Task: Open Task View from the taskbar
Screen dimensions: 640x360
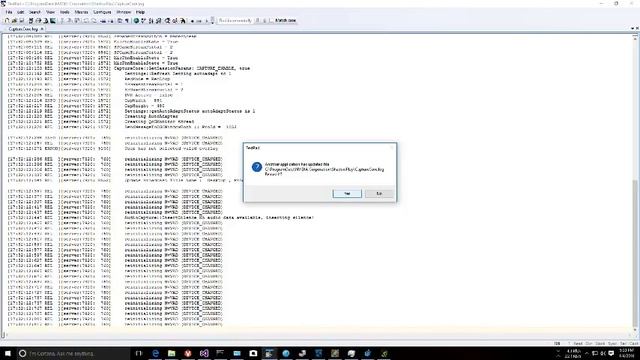Action: [139, 353]
